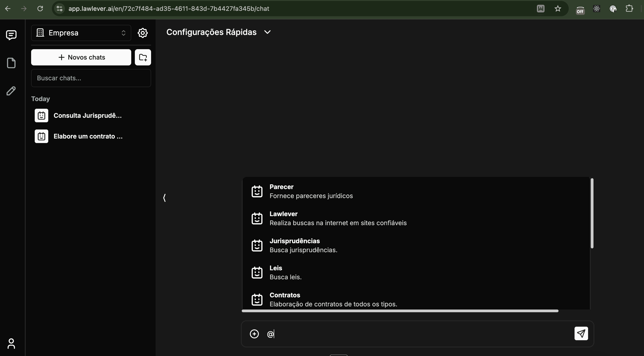This screenshot has width=644, height=356.
Task: Open the pencil editor icon in left rail
Action: click(11, 91)
